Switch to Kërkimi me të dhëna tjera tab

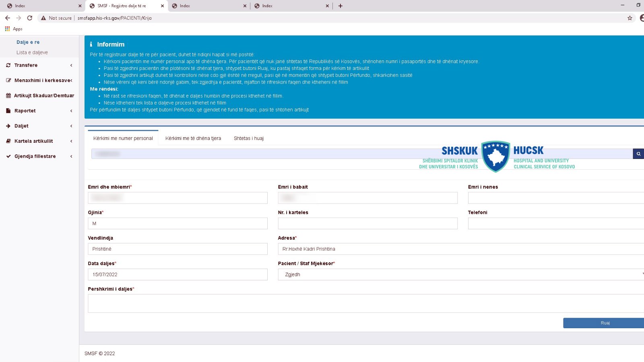193,138
